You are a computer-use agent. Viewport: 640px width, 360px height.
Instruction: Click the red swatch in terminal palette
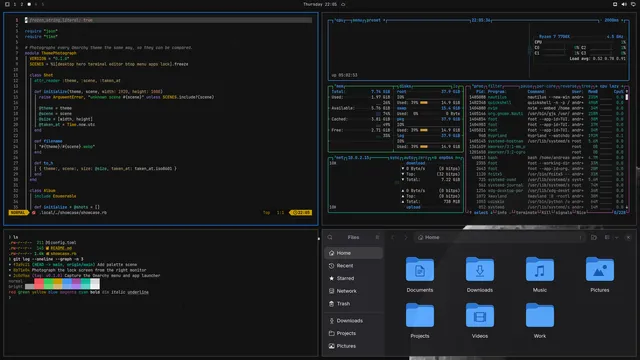pos(39,281)
